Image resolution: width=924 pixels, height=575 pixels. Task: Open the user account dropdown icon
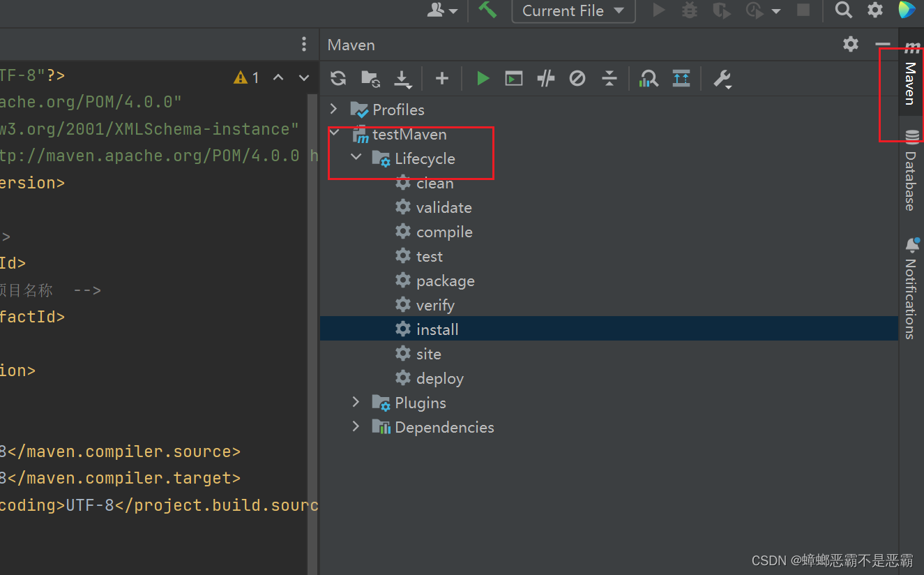[x=442, y=10]
